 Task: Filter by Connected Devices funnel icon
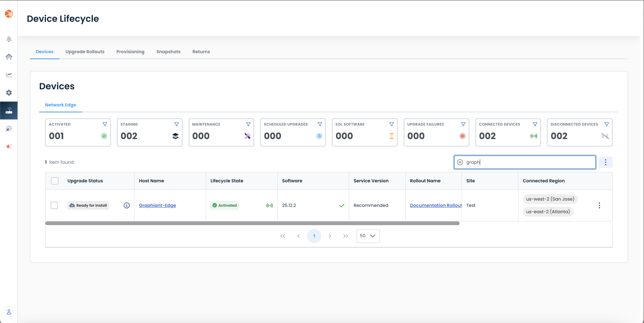tap(535, 124)
